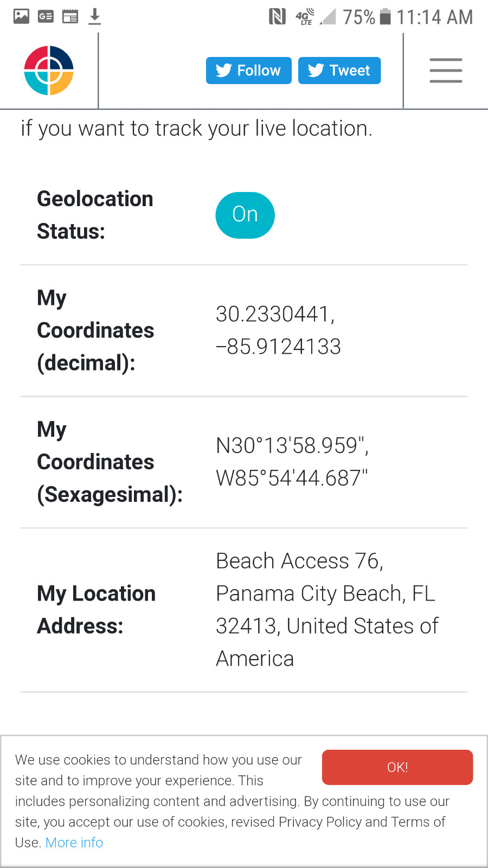488x868 pixels.
Task: Tap the Geolocation Status label
Action: 95,215
